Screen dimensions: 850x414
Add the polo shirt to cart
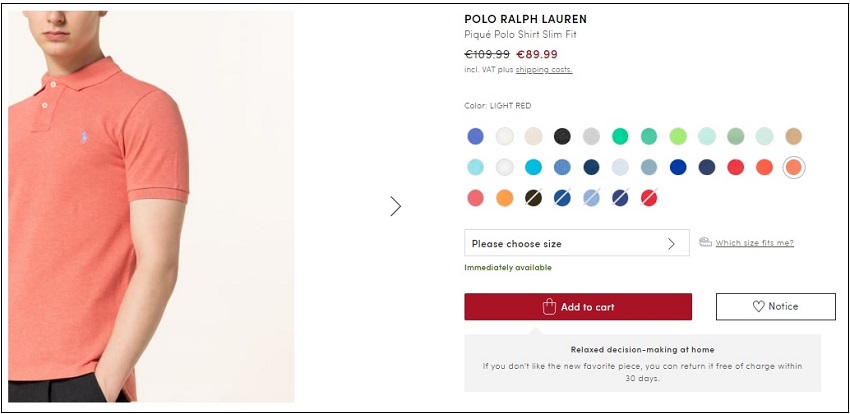click(578, 307)
